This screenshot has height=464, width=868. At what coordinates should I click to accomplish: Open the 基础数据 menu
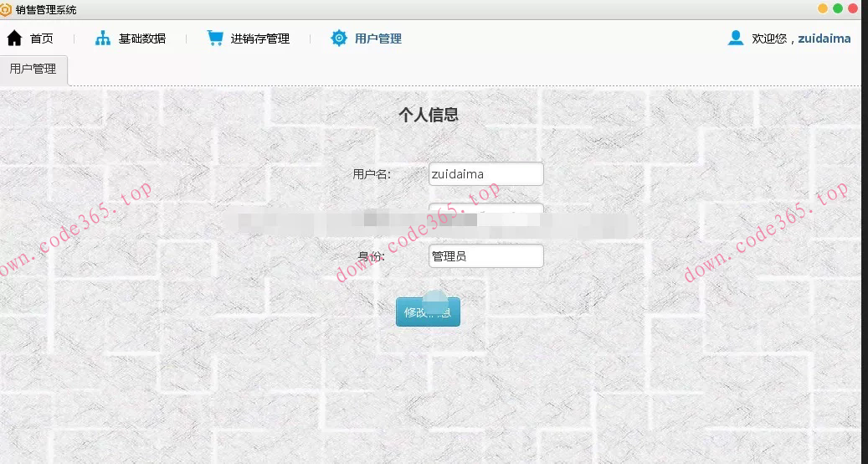[x=142, y=39]
